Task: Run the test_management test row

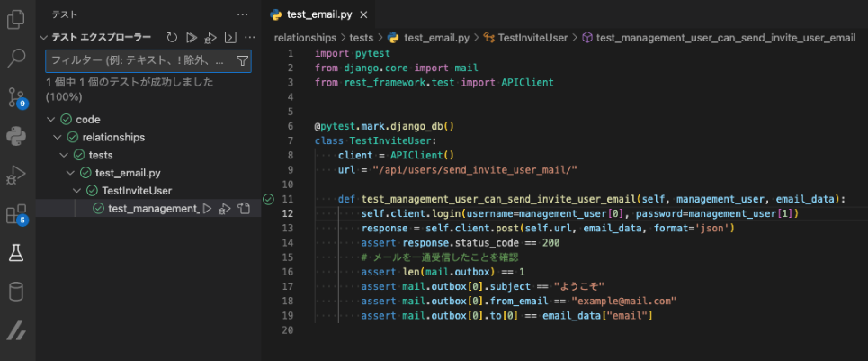Action: (x=207, y=209)
